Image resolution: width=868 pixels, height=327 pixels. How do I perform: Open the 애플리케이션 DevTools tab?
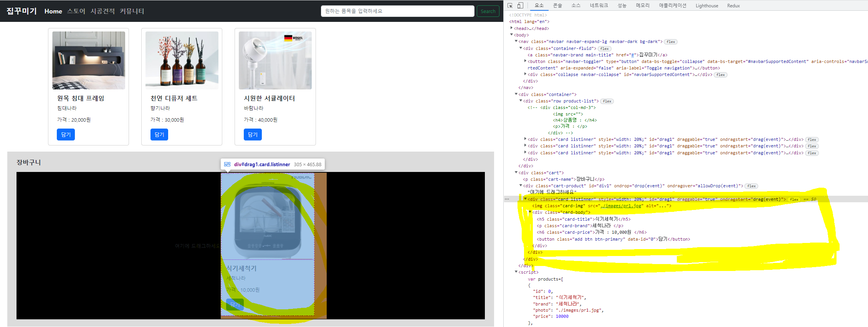click(673, 5)
